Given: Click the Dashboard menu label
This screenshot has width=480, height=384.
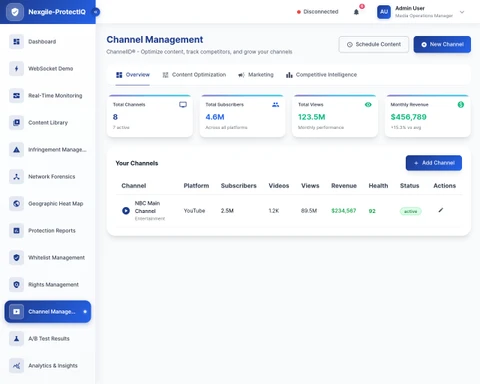Looking at the screenshot, I should coord(42,42).
